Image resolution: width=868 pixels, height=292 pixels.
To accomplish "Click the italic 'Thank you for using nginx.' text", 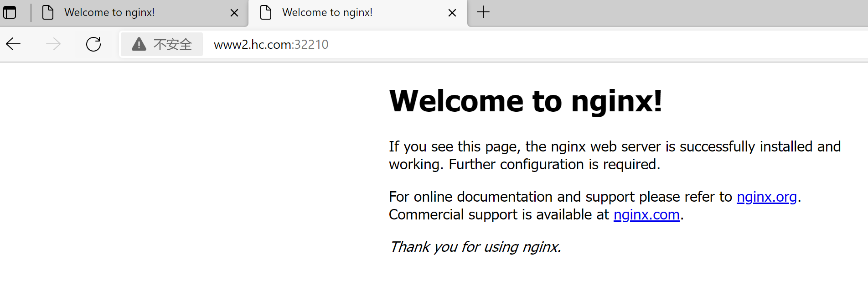I will click(x=475, y=247).
